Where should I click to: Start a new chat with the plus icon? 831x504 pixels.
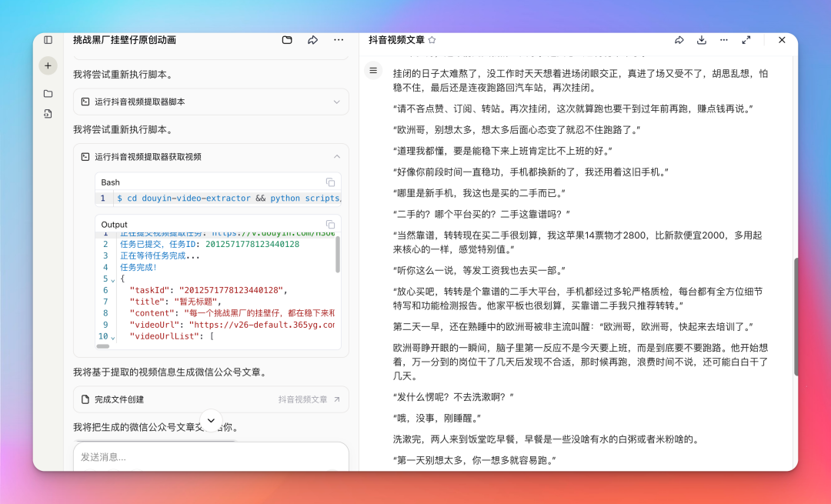48,65
